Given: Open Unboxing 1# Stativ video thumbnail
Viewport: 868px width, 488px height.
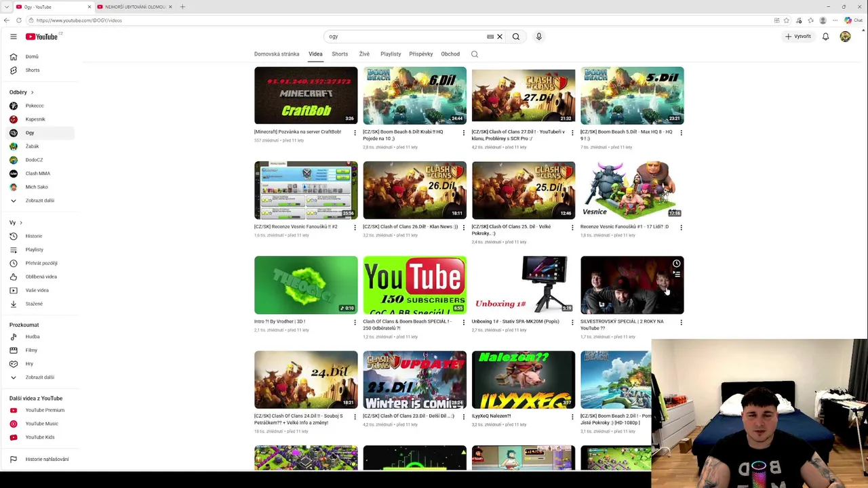Looking at the screenshot, I should point(524,285).
